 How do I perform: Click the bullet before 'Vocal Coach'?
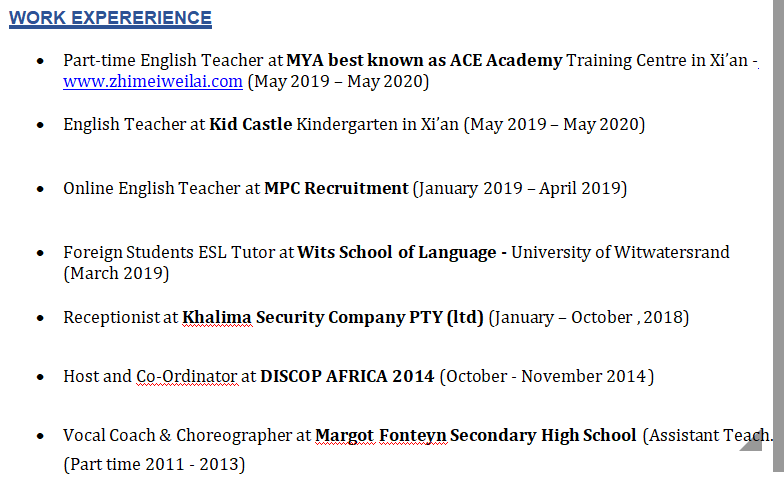[40, 437]
